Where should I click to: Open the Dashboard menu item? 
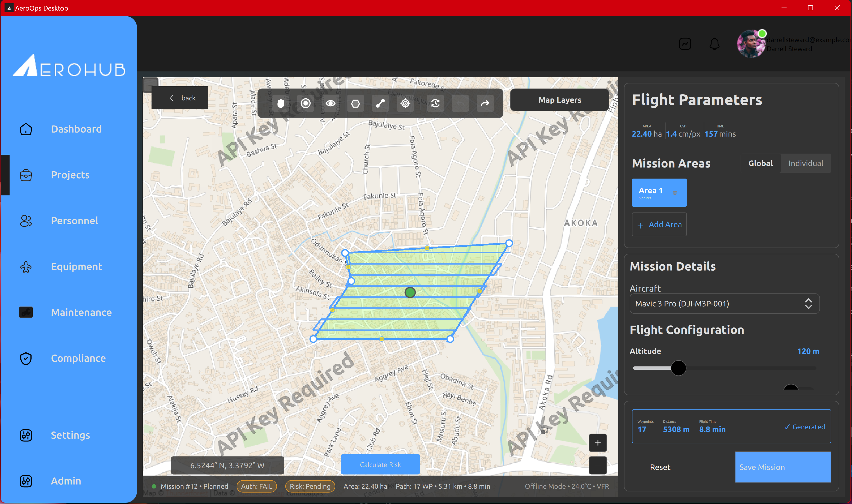(x=76, y=129)
